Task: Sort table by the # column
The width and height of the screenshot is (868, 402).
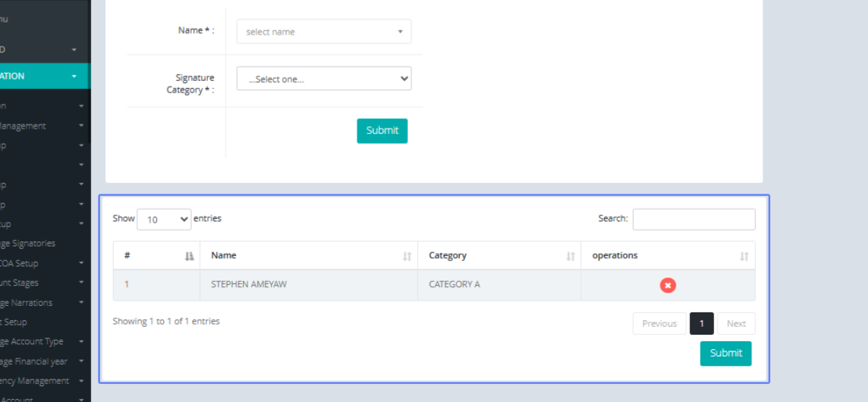Action: point(156,256)
